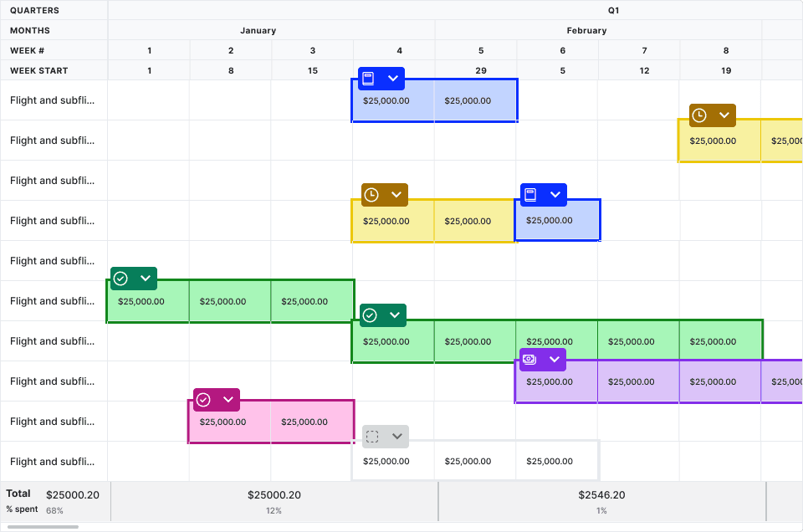Viewport: 803px width, 532px height.
Task: Click the week 5 $25,000.00 cell in the green bar
Action: point(475,341)
